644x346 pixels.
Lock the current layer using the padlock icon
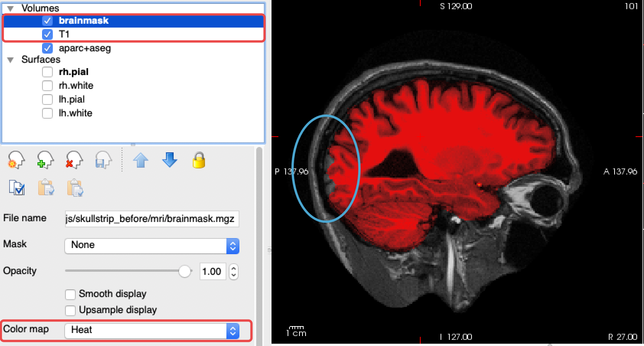point(199,161)
